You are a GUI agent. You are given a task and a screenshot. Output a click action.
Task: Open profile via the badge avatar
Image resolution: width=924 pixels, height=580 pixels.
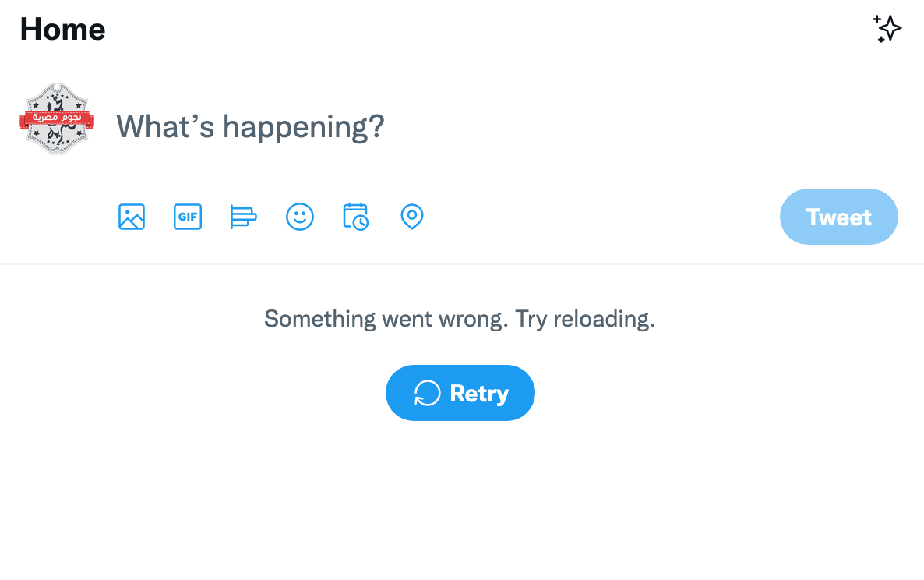[57, 119]
